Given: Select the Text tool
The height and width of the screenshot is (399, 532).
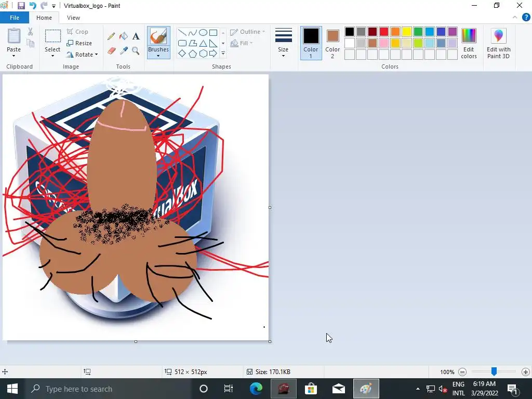Looking at the screenshot, I should tap(136, 36).
